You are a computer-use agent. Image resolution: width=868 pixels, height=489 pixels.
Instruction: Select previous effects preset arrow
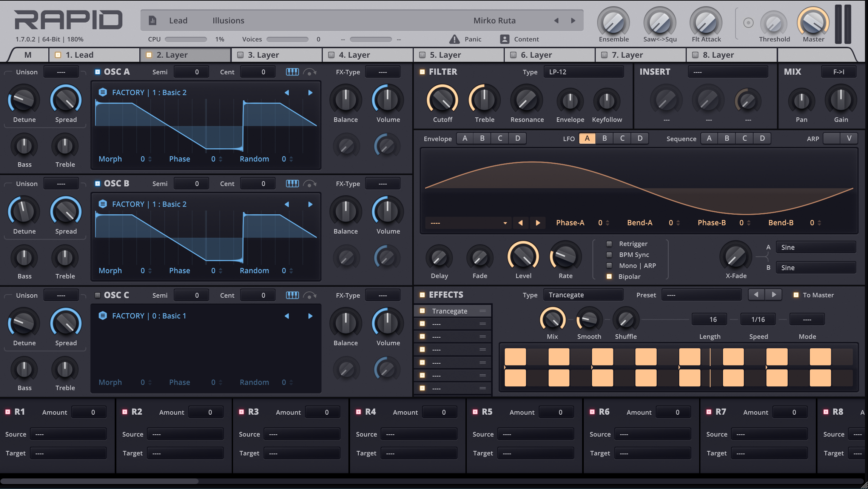[x=756, y=295]
